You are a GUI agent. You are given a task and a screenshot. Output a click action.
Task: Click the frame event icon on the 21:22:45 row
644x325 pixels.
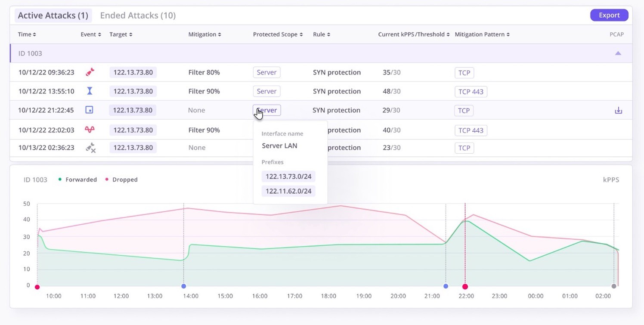coord(90,110)
